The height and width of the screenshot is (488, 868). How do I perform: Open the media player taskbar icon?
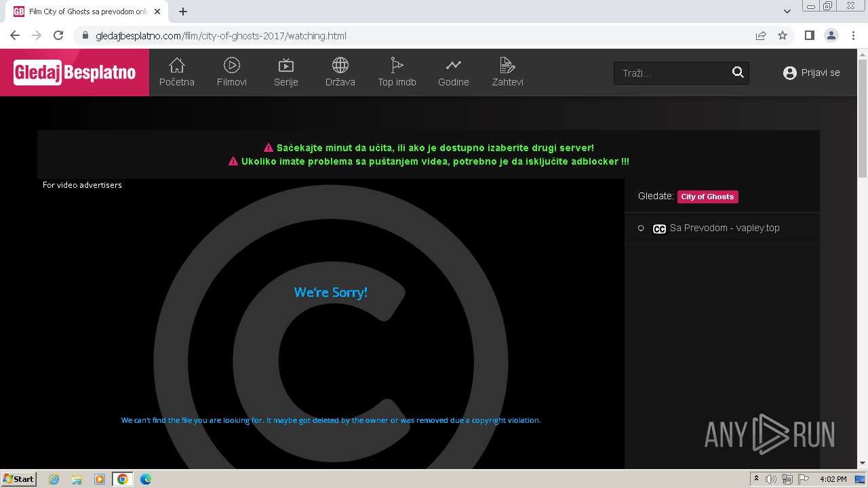[x=100, y=479]
